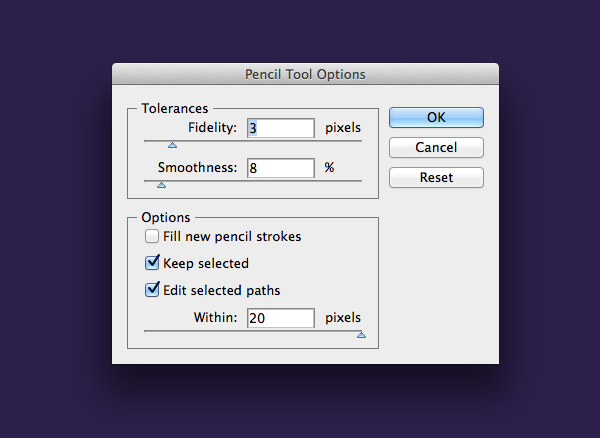Click the percent sign beside Smoothness field
Viewport: 600px width, 438px height.
tap(329, 168)
